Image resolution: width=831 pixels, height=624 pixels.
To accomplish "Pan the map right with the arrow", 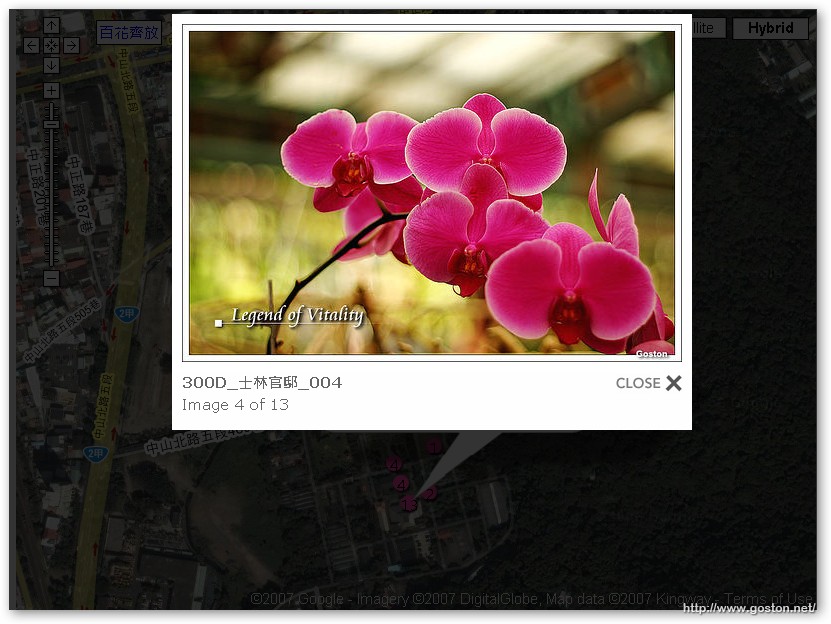I will (71, 45).
